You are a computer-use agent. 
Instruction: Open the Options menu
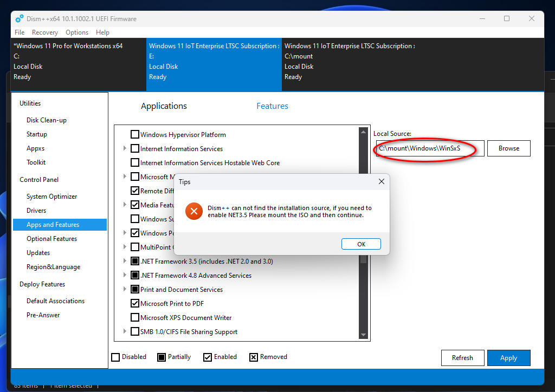coord(77,32)
